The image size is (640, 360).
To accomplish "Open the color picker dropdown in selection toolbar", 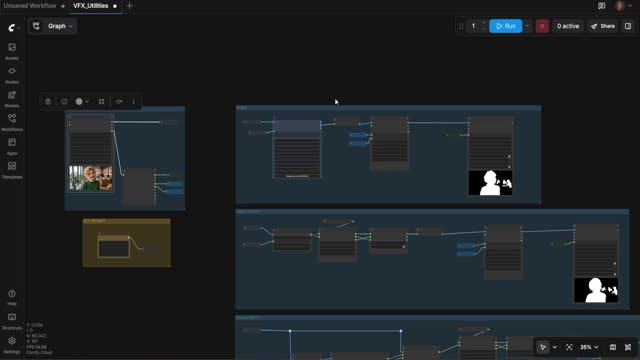I will [x=82, y=102].
